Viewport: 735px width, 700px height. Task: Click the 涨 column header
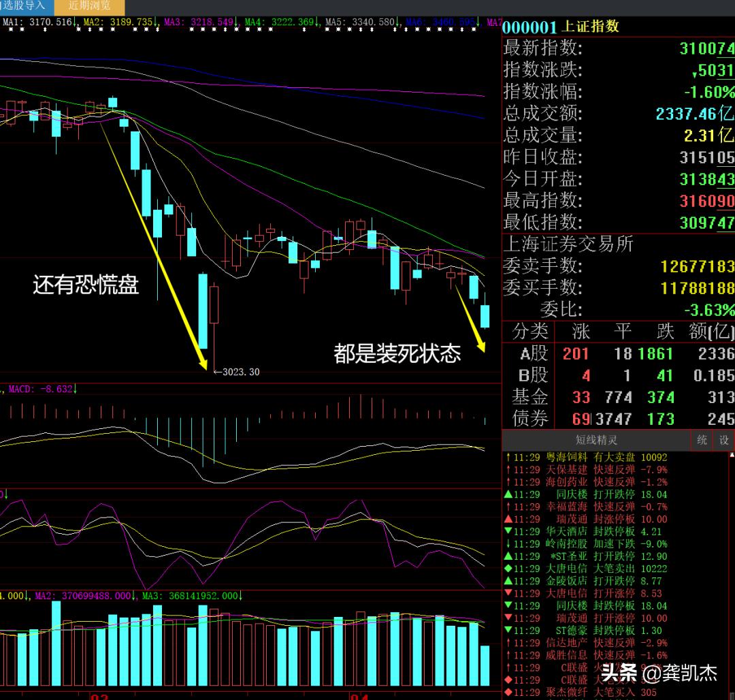581,332
